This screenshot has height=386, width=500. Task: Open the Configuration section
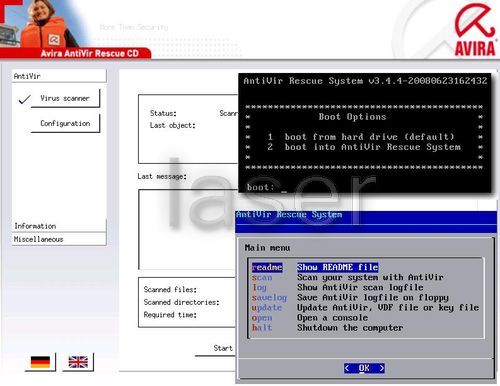coord(65,123)
